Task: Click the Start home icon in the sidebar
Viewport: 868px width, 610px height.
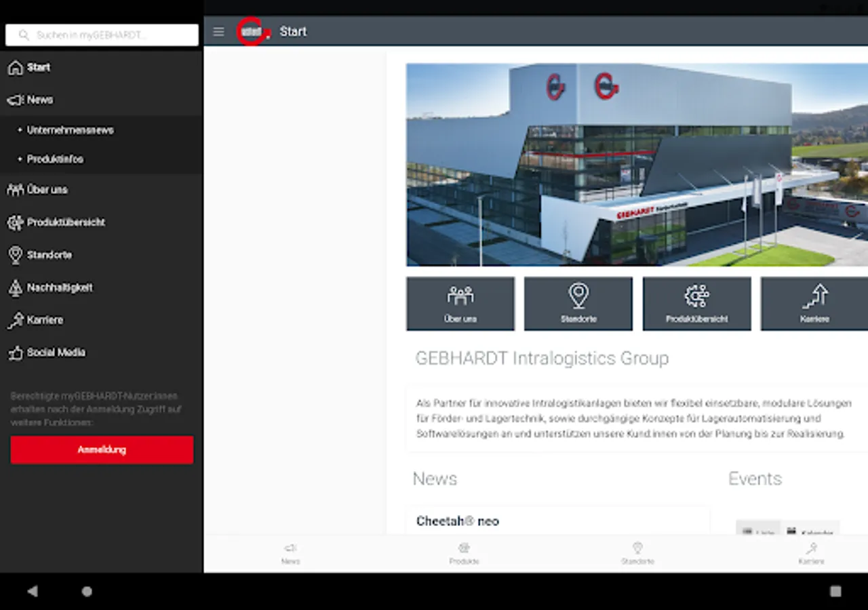Action: point(15,67)
